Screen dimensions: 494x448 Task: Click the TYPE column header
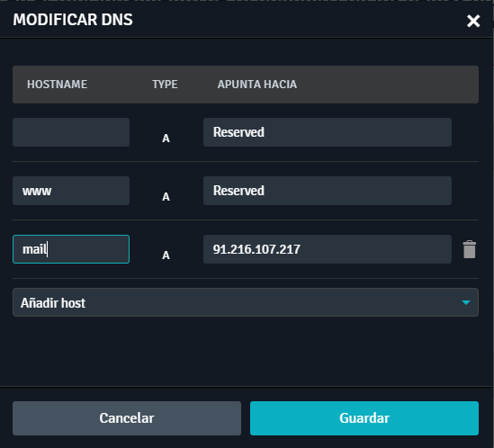165,85
